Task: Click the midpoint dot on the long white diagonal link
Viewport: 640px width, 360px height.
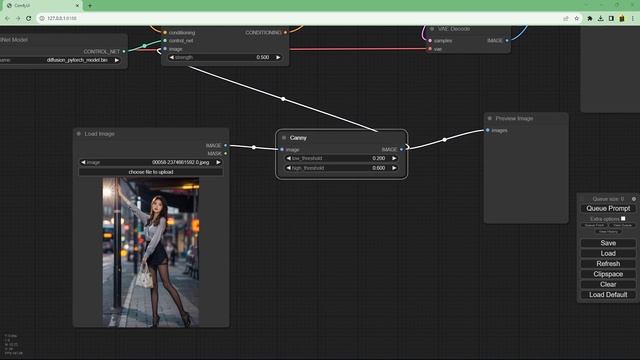Action: click(x=283, y=99)
